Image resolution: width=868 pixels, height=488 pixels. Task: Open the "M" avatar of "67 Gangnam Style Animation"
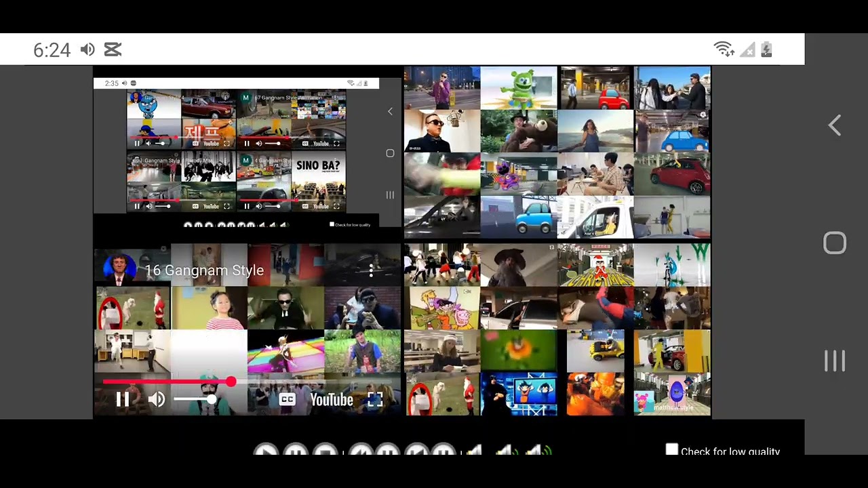[x=245, y=98]
